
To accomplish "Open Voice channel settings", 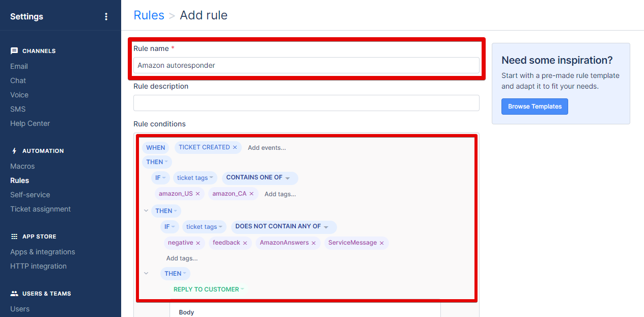I will [19, 95].
